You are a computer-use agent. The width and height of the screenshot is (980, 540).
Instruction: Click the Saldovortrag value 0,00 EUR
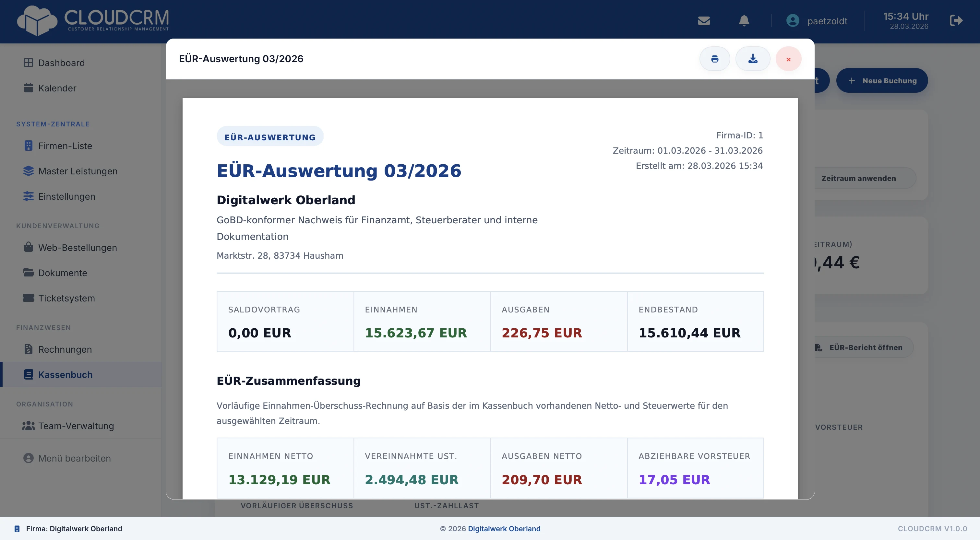point(260,333)
